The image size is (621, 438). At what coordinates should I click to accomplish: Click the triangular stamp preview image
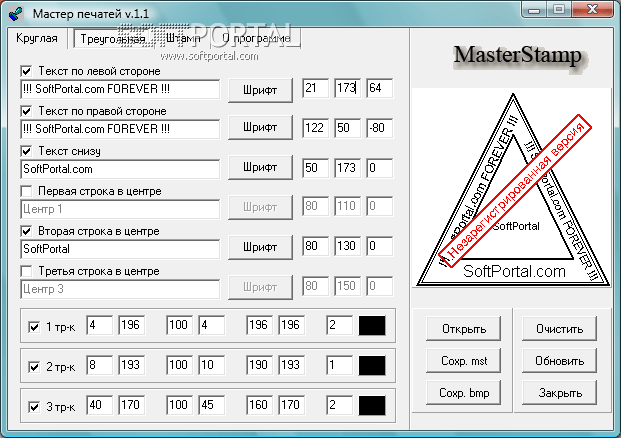pyautogui.click(x=512, y=189)
